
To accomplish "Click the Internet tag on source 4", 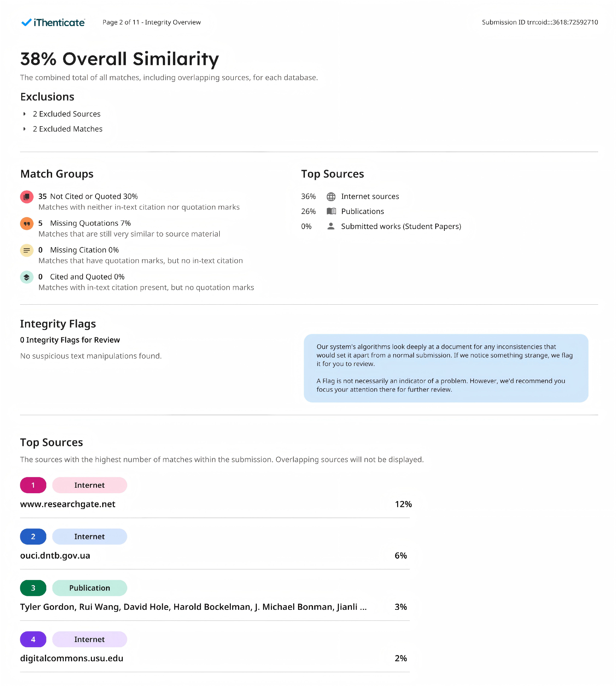I will click(x=90, y=639).
